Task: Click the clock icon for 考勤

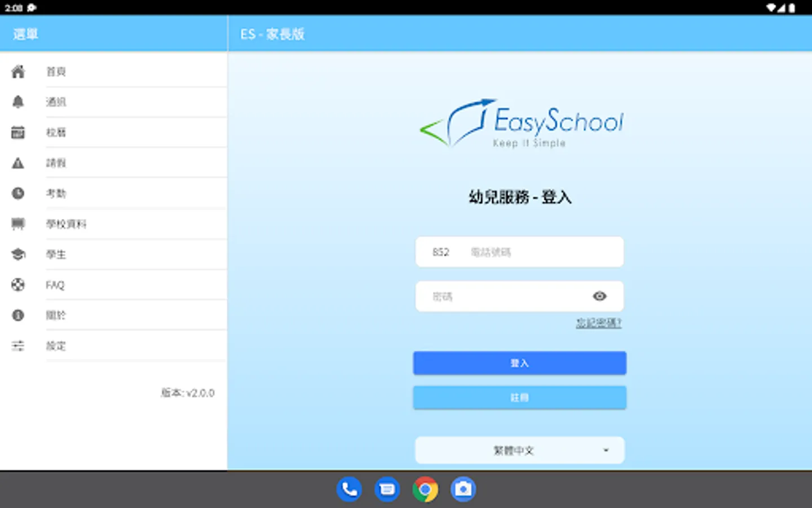Action: 18,194
